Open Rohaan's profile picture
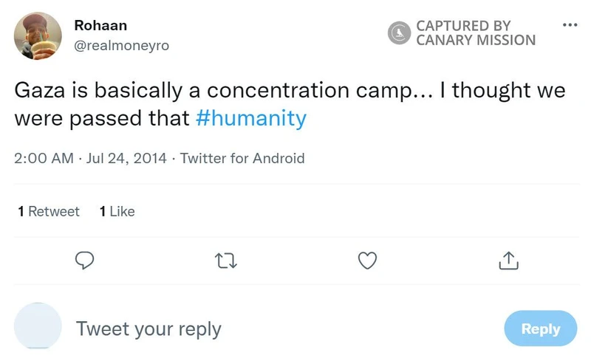Viewport: 591px width, 364px height. click(x=38, y=35)
